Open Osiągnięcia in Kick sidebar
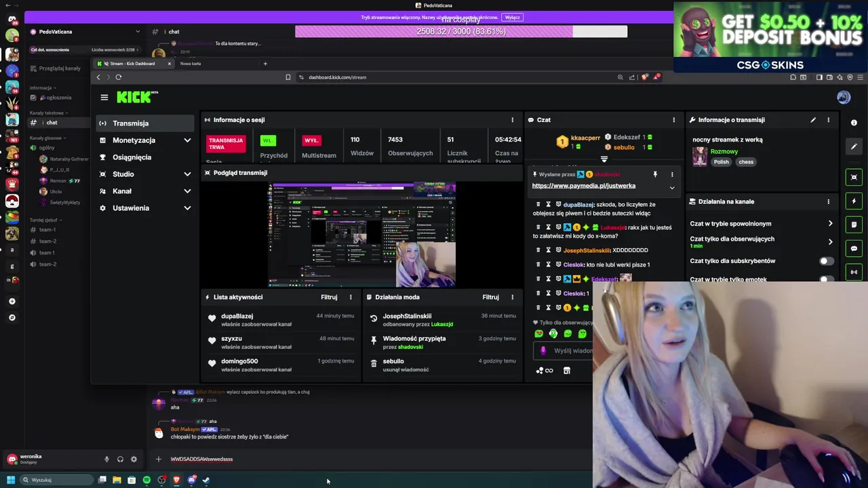The height and width of the screenshot is (488, 868). point(145,157)
